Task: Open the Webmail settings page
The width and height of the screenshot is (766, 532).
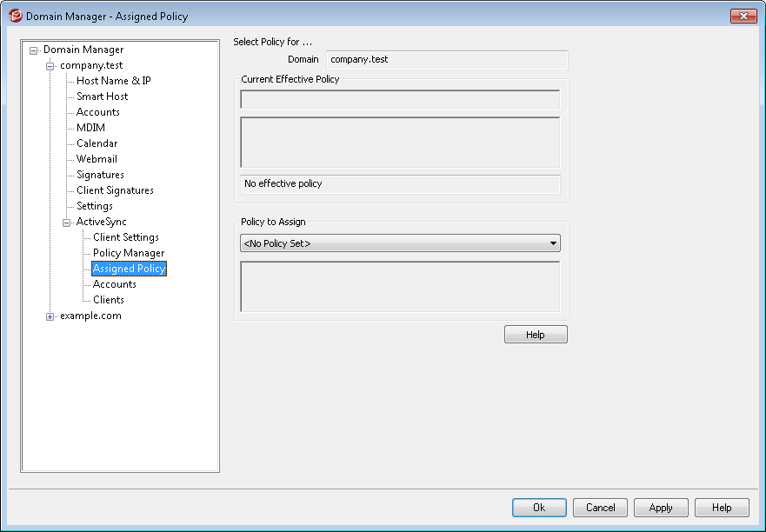Action: (x=97, y=159)
